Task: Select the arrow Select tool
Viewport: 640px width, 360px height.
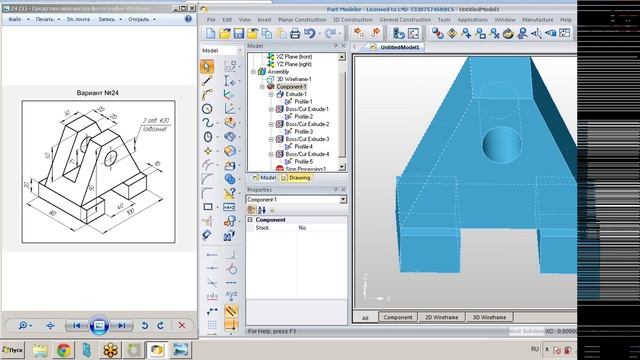Action: coord(207,67)
